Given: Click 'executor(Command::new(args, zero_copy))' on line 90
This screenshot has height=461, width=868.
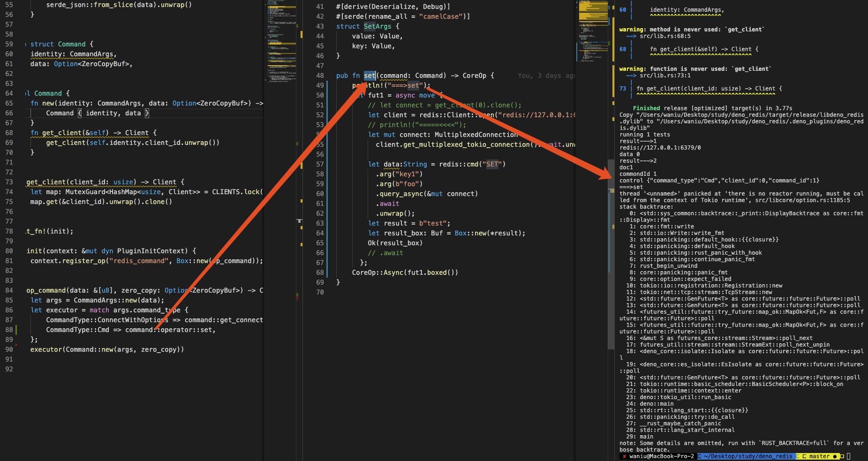Looking at the screenshot, I should pyautogui.click(x=107, y=349).
